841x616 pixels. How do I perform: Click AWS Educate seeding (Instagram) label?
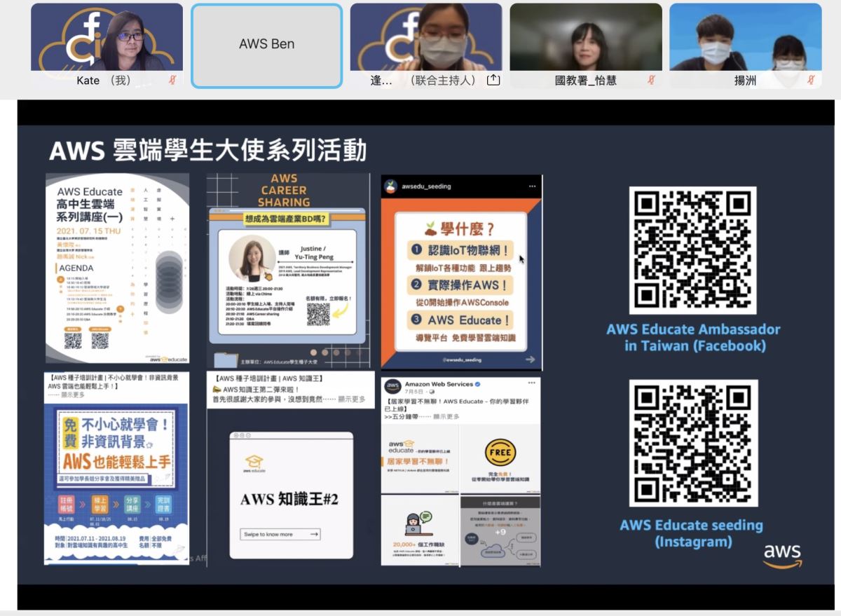point(692,533)
